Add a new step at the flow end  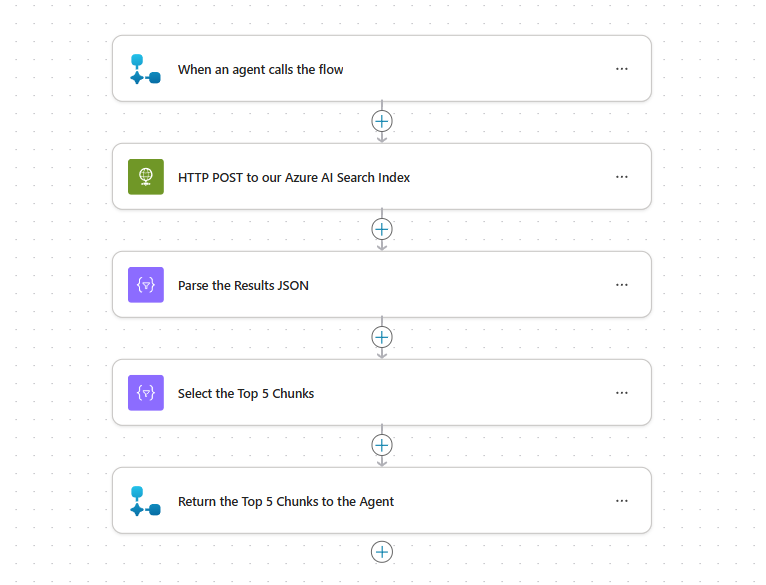382,552
